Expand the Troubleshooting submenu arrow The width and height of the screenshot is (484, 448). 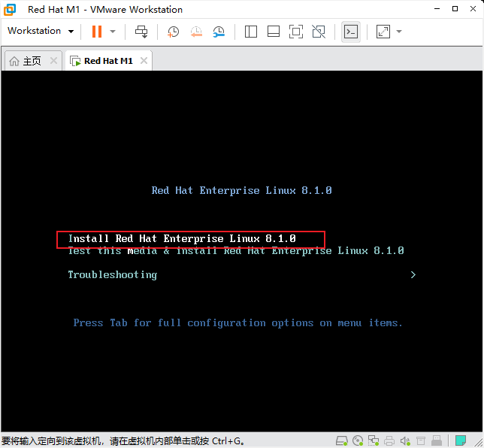(413, 275)
